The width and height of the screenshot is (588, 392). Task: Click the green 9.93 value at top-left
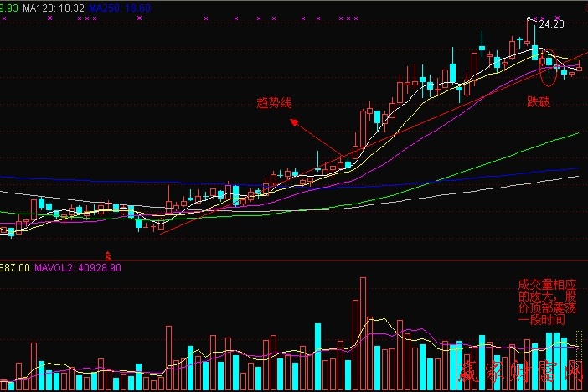pyautogui.click(x=8, y=7)
